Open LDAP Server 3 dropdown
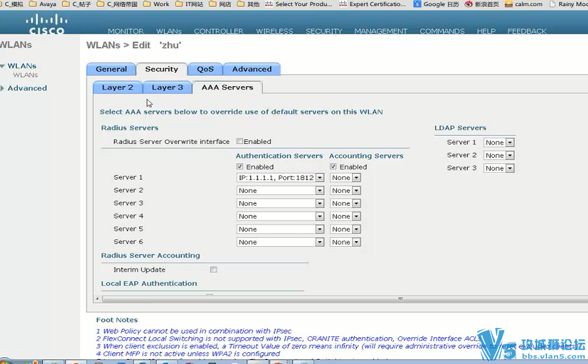The width and height of the screenshot is (588, 364). (x=499, y=168)
